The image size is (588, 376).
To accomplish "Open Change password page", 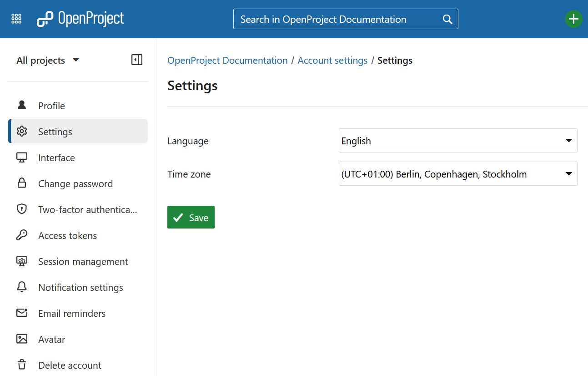I will click(x=78, y=183).
